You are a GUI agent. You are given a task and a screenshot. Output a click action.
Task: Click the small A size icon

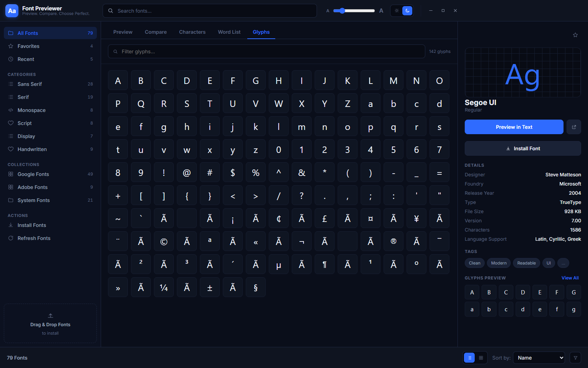point(328,11)
